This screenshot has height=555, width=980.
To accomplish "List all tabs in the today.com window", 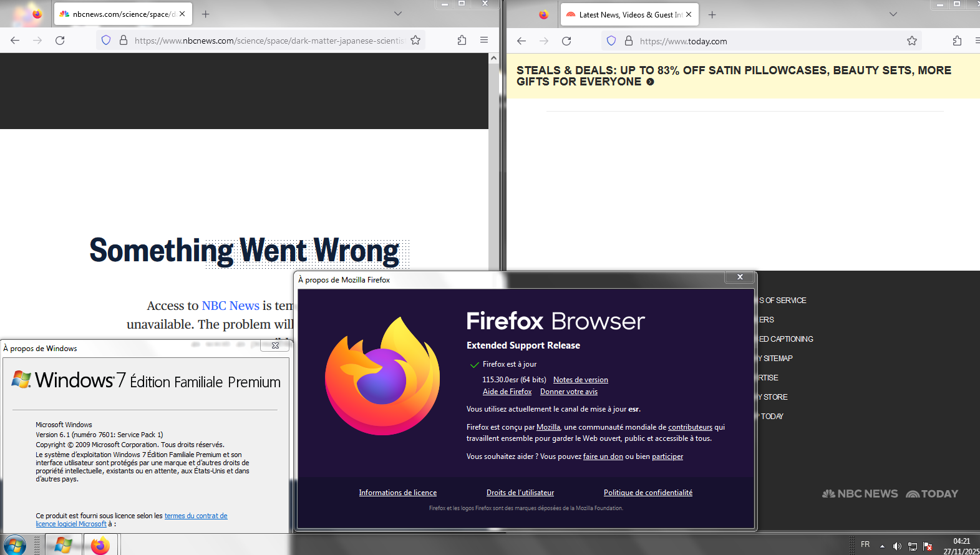I will coord(893,14).
